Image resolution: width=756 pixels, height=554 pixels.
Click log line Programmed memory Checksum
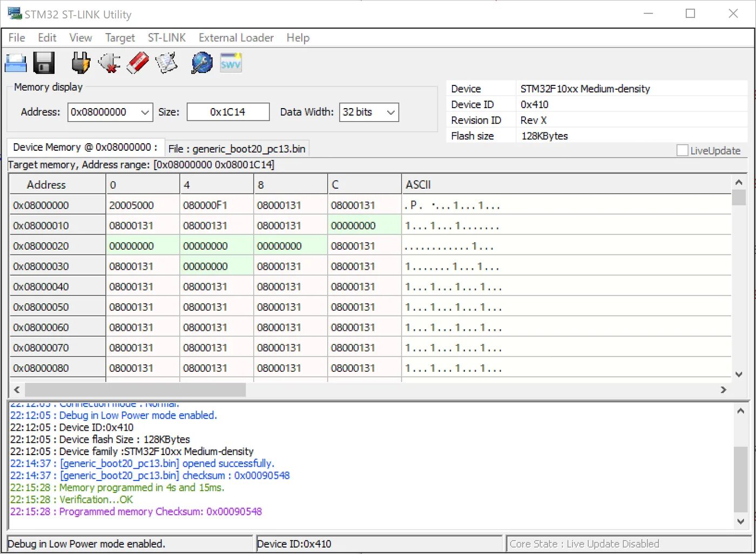coord(136,511)
